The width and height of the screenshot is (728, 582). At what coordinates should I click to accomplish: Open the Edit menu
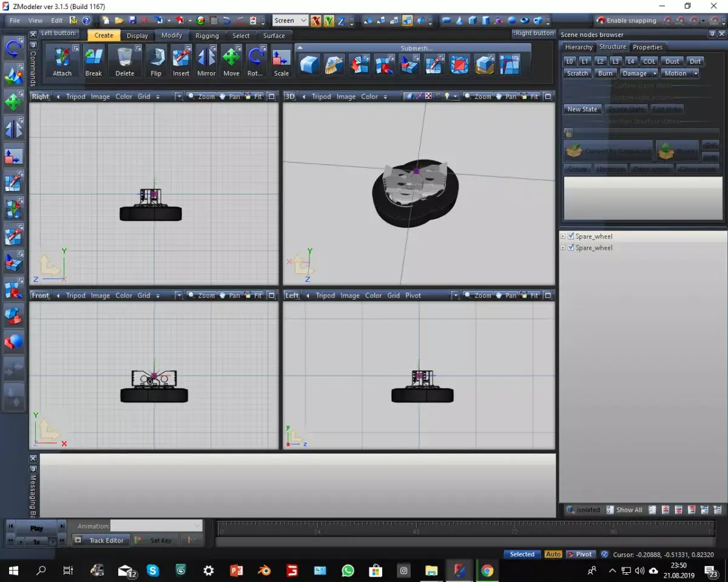(x=56, y=20)
